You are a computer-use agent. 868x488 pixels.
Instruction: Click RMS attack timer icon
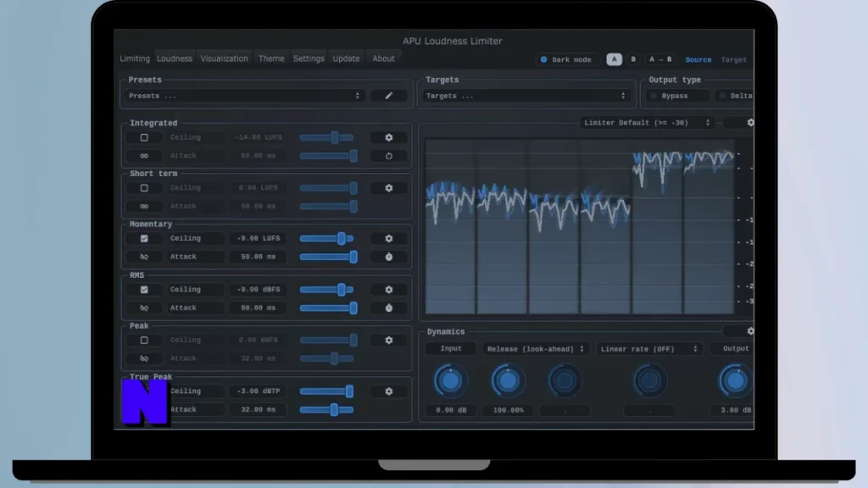[x=388, y=308]
